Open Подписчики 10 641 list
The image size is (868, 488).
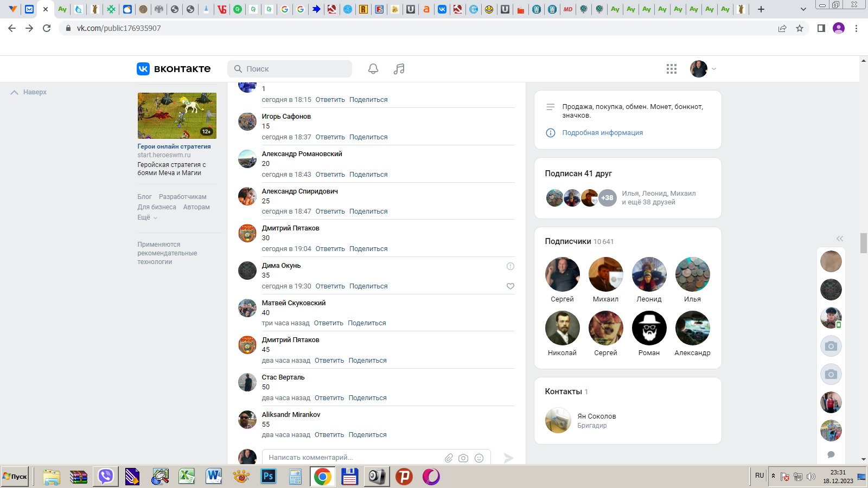point(579,241)
